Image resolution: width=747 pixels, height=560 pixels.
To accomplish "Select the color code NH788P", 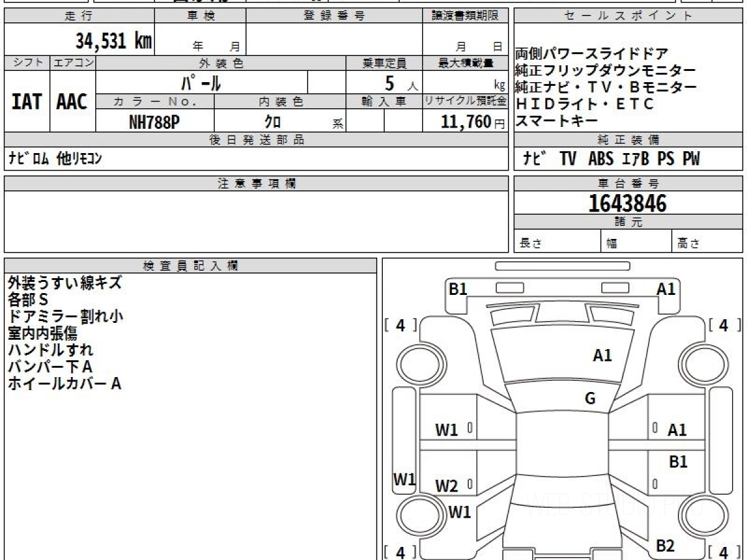I will pyautogui.click(x=154, y=122).
